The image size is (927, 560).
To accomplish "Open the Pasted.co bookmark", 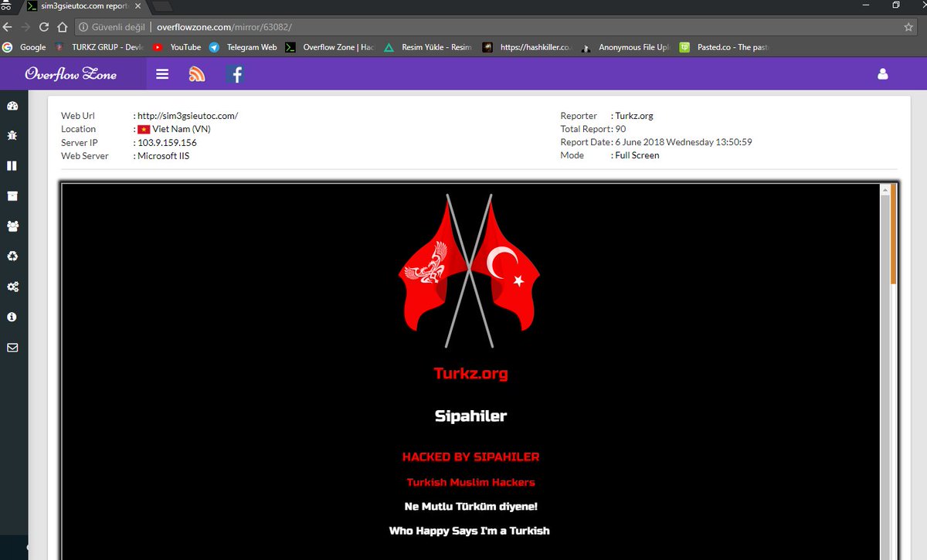I will (x=725, y=47).
